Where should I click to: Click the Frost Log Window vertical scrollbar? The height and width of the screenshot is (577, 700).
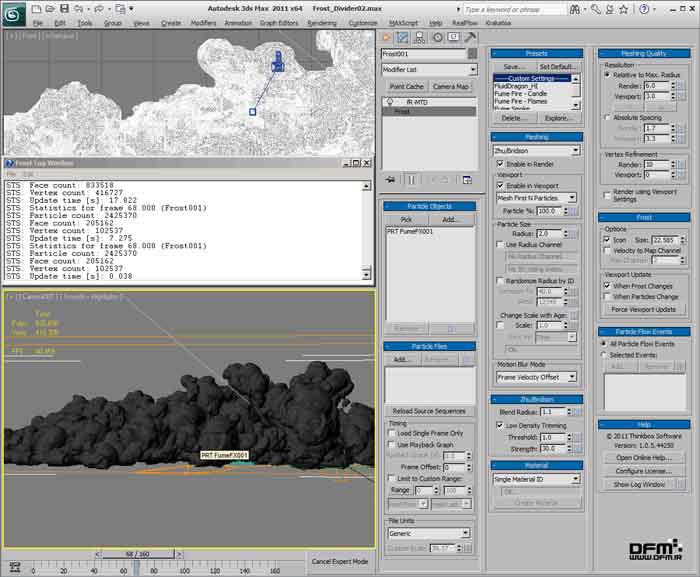[367, 230]
